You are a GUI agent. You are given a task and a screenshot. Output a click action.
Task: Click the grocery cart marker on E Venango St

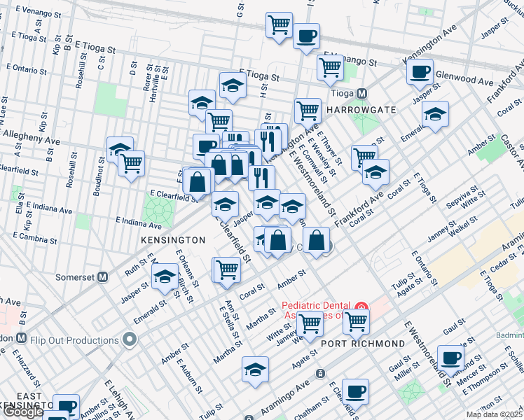(330, 68)
